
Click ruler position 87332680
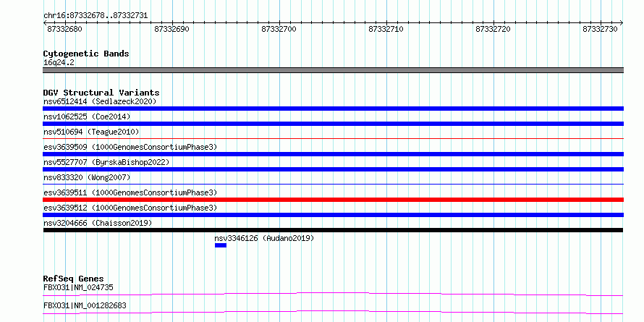65,29
